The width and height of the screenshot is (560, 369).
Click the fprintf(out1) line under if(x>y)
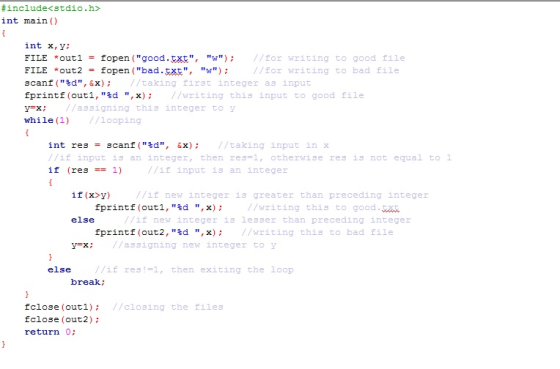(x=159, y=208)
